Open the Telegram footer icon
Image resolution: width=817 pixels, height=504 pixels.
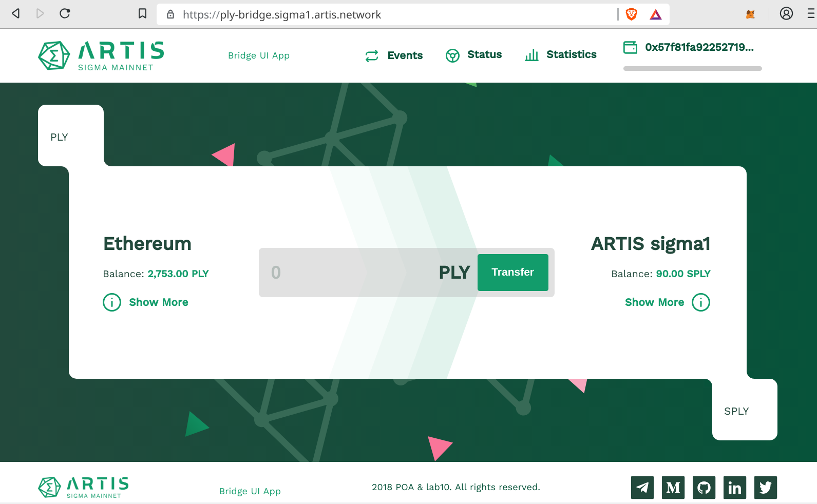point(642,488)
